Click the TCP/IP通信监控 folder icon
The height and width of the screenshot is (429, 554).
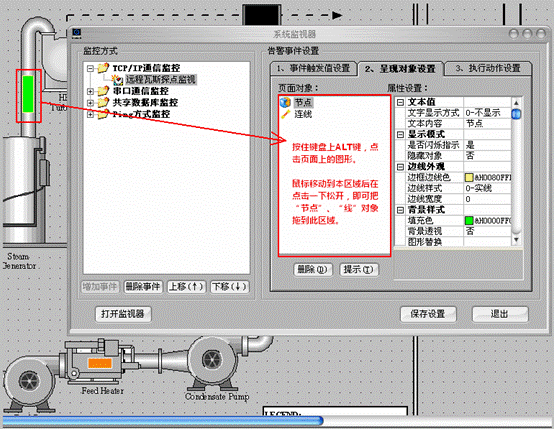103,67
